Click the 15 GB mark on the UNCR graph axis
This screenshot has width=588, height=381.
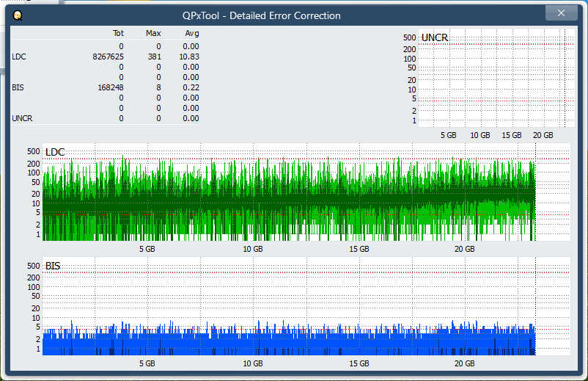[511, 135]
